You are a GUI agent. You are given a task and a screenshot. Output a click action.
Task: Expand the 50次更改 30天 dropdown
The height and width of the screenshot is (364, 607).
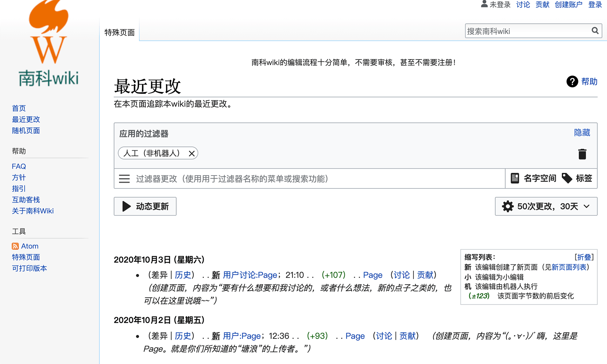pyautogui.click(x=586, y=206)
